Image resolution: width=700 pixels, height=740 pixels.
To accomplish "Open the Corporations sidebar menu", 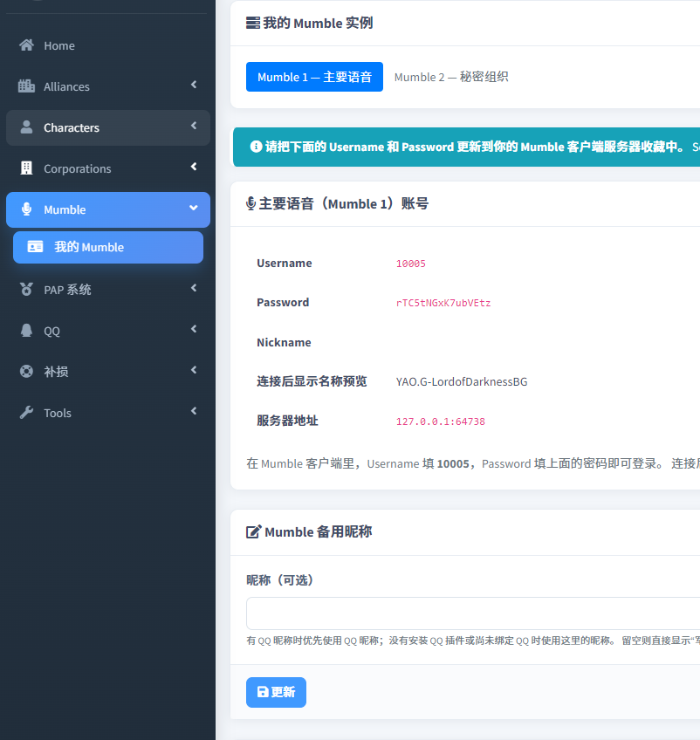I will (108, 168).
